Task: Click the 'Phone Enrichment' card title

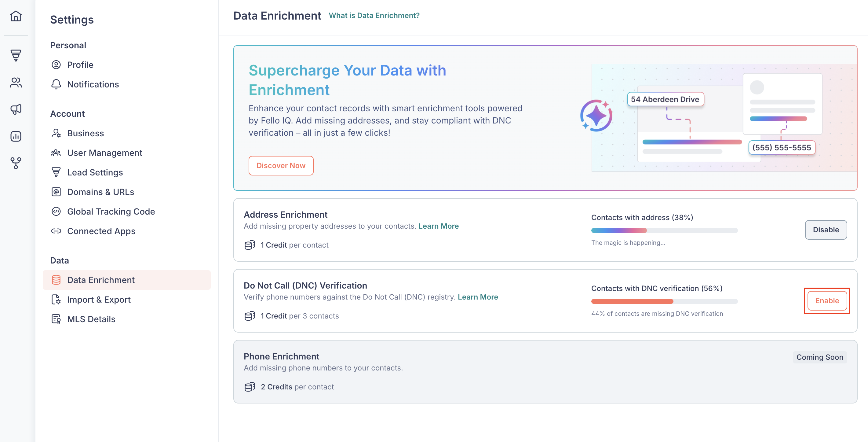Action: click(x=281, y=356)
